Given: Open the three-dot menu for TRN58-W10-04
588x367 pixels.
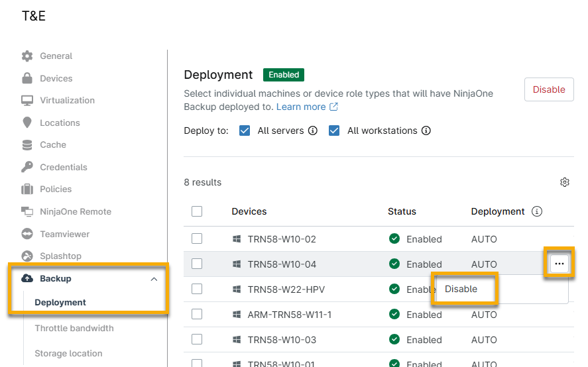Looking at the screenshot, I should point(559,264).
